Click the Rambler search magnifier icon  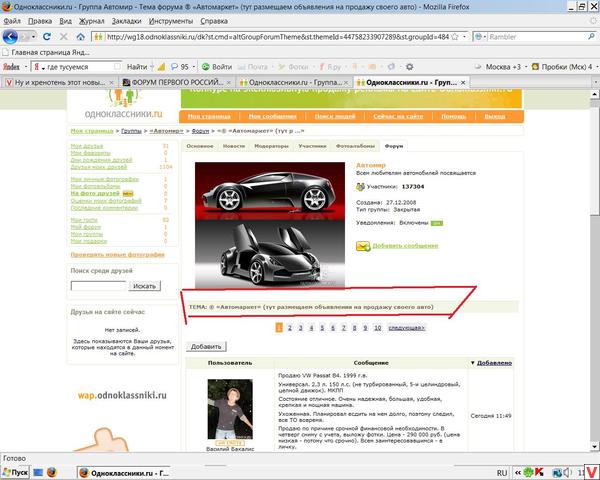(592, 37)
